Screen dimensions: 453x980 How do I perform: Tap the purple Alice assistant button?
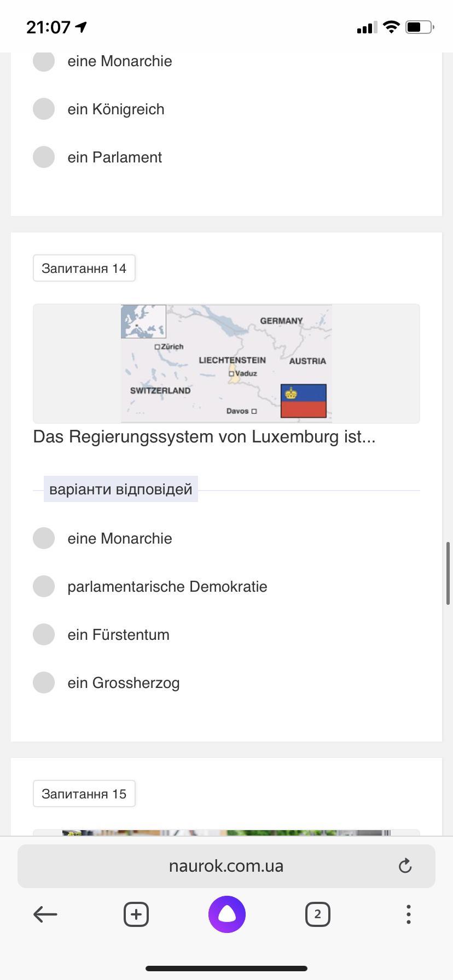pos(226,914)
